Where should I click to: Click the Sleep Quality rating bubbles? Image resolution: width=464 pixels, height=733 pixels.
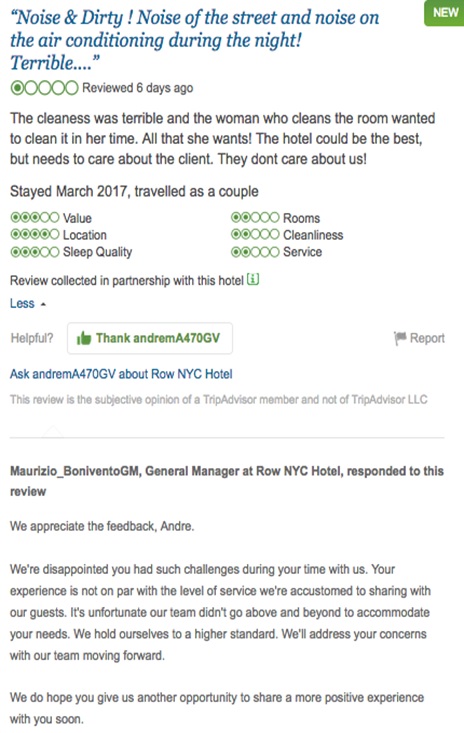(35, 252)
